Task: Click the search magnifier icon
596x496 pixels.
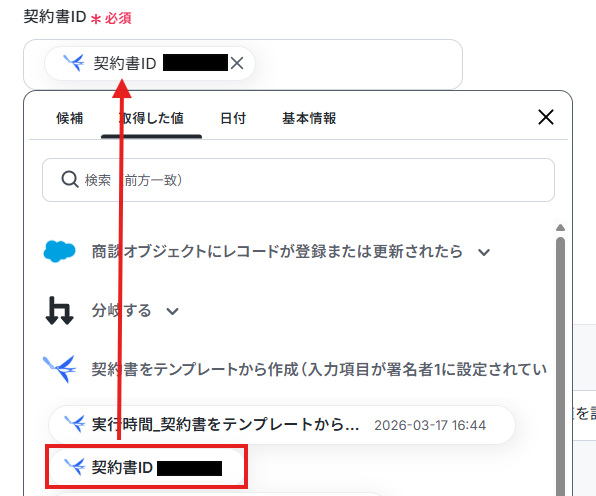Action: [70, 179]
